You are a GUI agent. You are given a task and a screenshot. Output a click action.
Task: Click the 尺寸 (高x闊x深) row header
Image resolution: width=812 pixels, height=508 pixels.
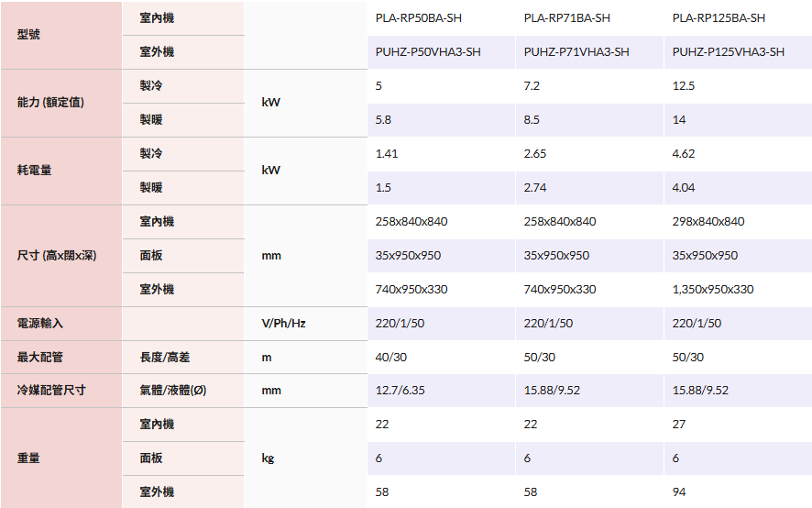pyautogui.click(x=57, y=256)
